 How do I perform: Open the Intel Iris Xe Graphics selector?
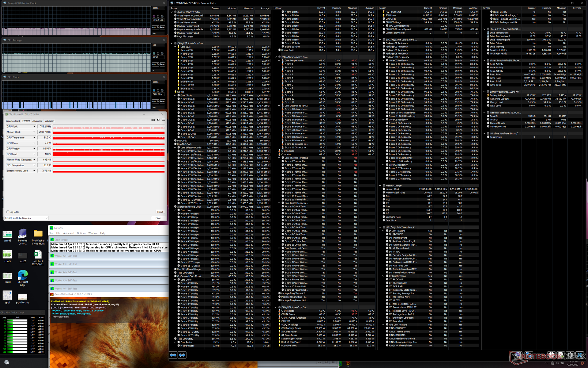[x=27, y=218]
